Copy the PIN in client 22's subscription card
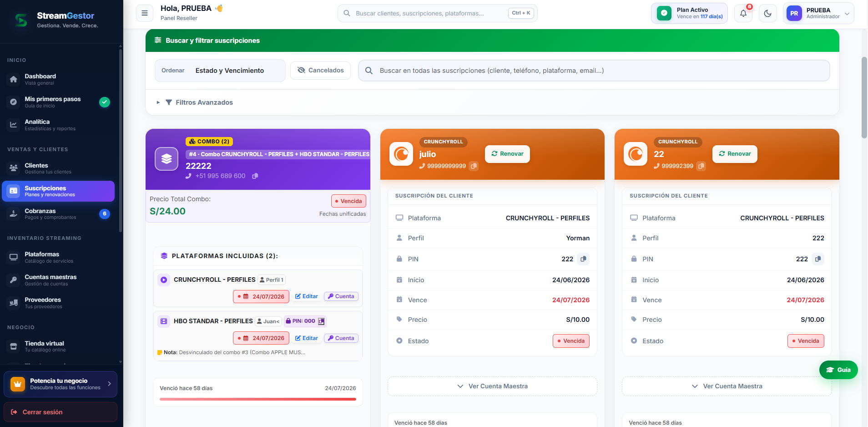The height and width of the screenshot is (427, 868). 818,259
